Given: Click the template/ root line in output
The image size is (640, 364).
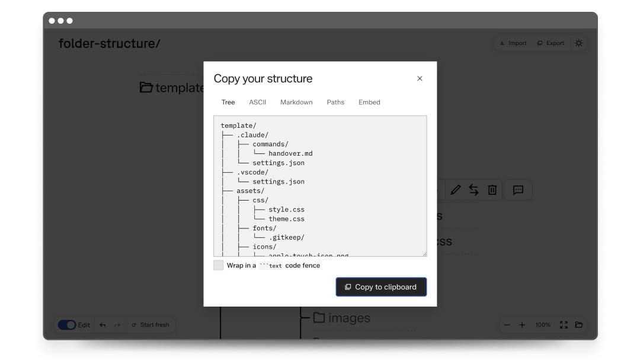Looking at the screenshot, I should coord(238,125).
